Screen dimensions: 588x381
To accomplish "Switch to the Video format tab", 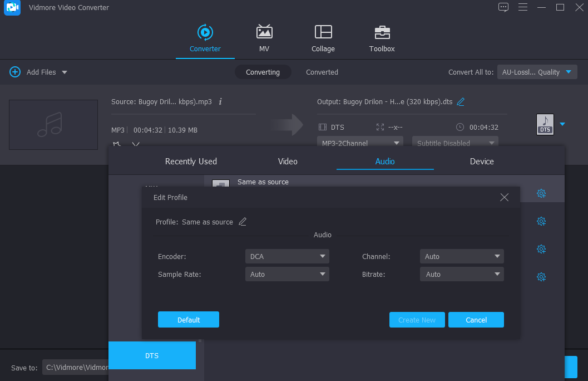I will coord(288,162).
